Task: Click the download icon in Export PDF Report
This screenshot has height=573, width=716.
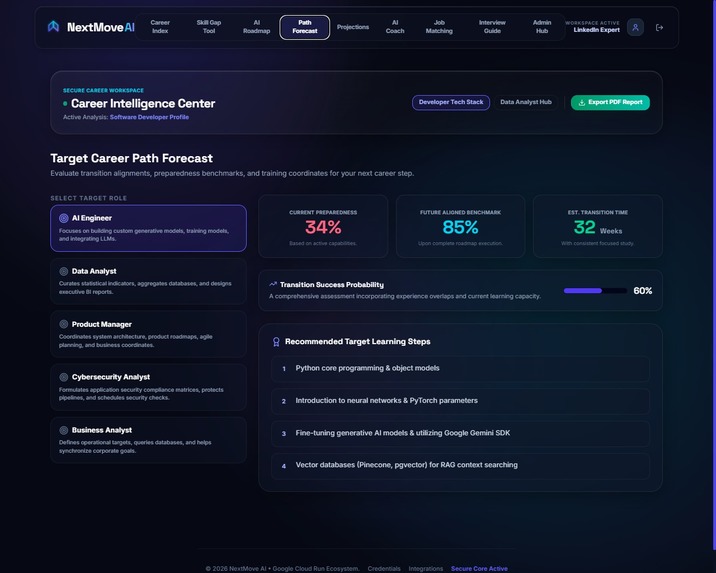Action: [x=582, y=103]
